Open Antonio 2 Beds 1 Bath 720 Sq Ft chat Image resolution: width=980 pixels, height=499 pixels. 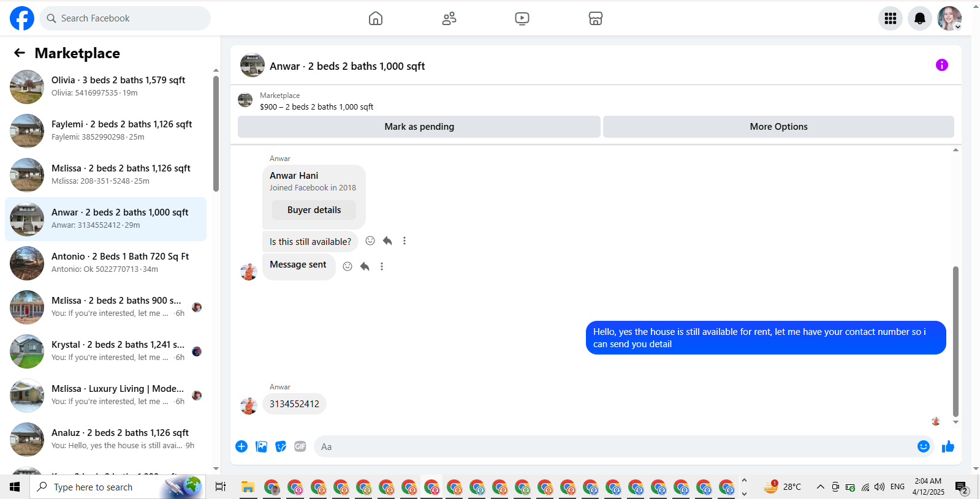105,263
